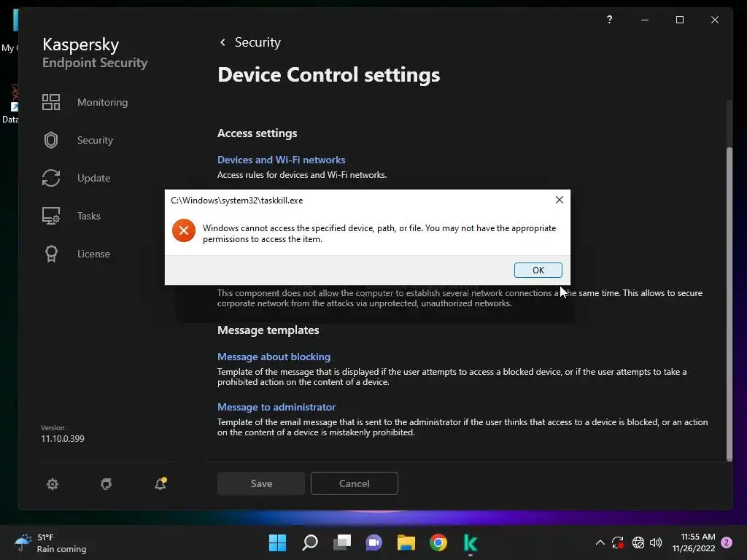Click Kaspersky K icon on taskbar
The height and width of the screenshot is (560, 747).
tap(471, 542)
